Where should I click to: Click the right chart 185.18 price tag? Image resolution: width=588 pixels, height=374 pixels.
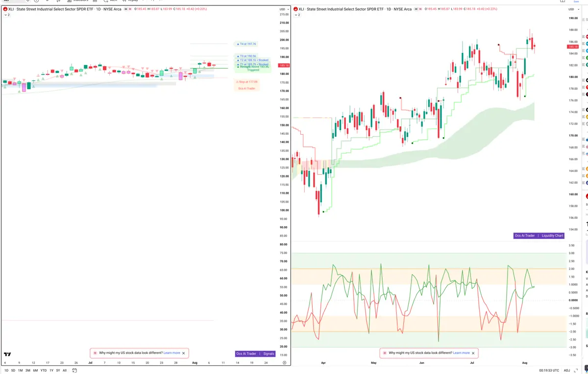coord(573,47)
